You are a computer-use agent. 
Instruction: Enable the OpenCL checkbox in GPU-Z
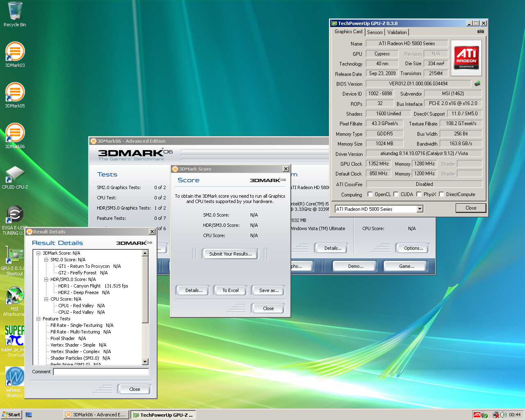coord(370,194)
